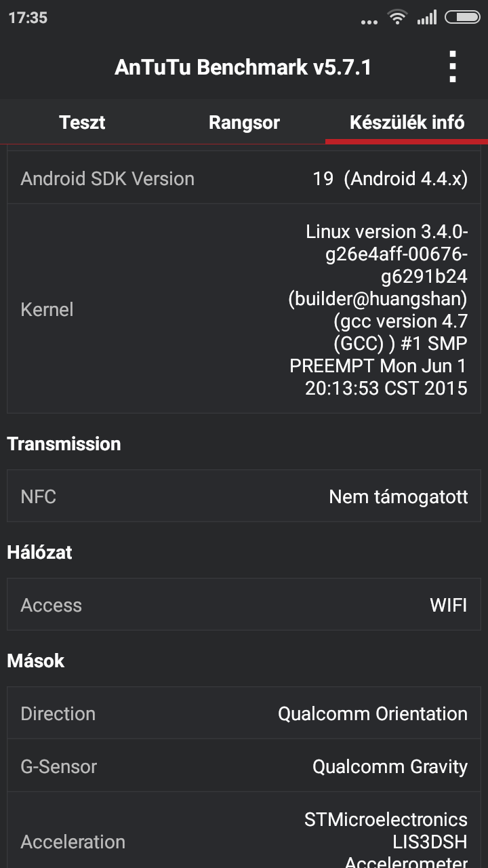Screen dimensions: 488x868
Task: Tap the Kernel info row
Action: (244, 309)
